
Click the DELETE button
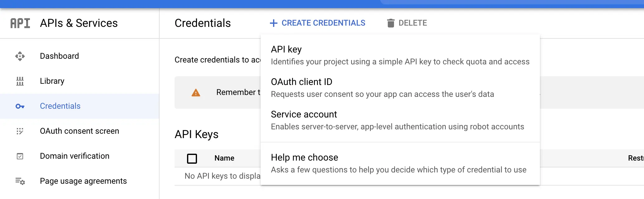click(407, 23)
